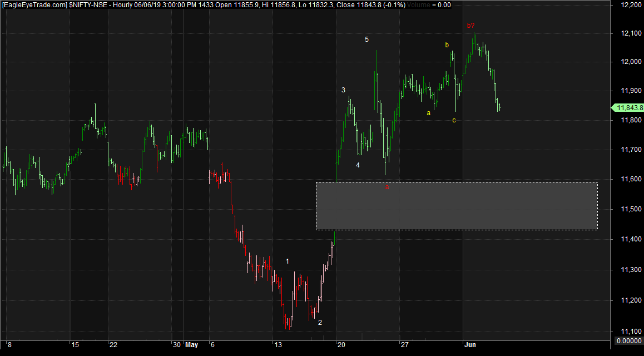
Task: Click the 11,500 price axis label
Action: 631,209
